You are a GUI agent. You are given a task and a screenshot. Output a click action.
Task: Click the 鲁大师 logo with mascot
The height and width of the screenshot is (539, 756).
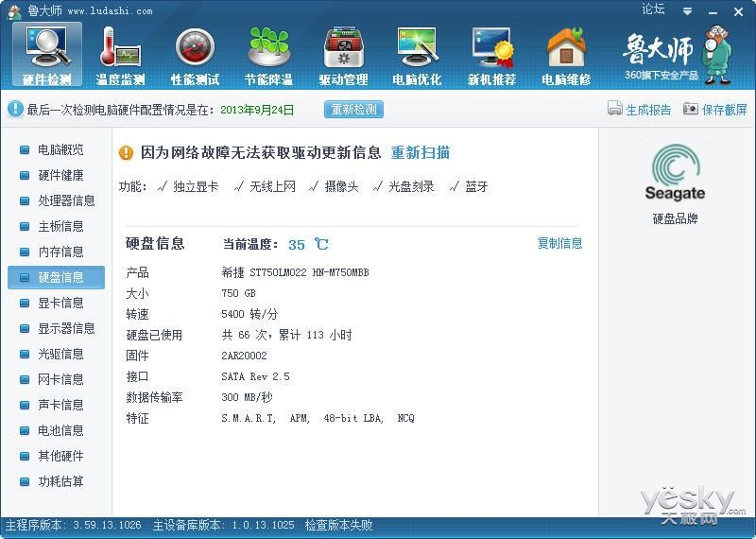tap(678, 54)
